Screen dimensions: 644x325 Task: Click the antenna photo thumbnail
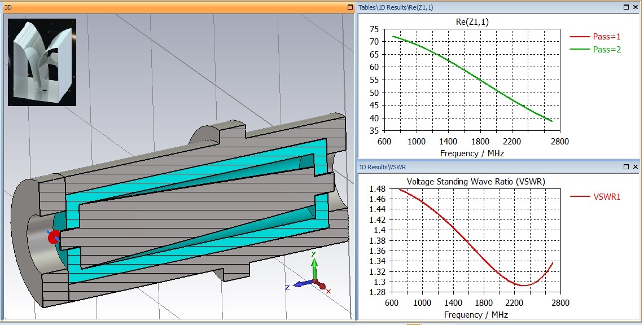pos(42,62)
